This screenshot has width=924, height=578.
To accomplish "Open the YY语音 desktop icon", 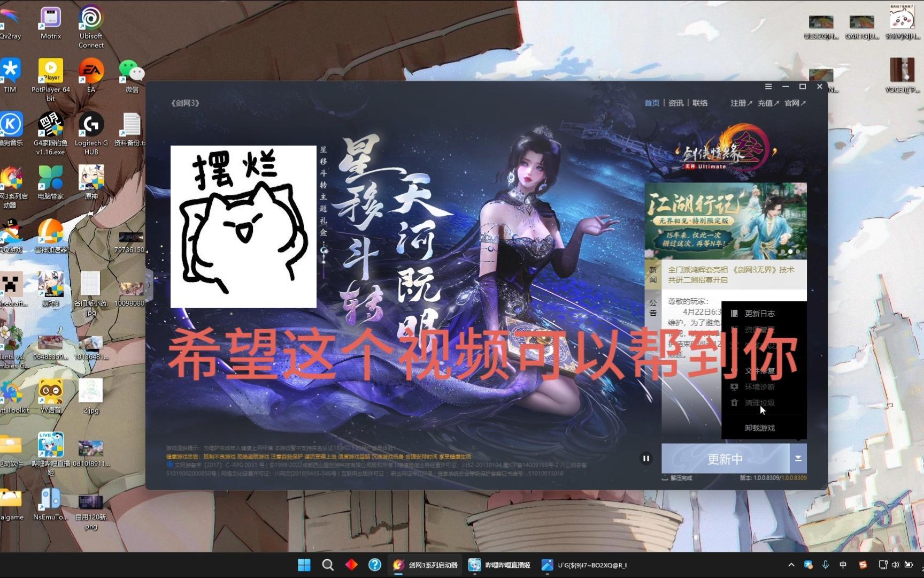I will pos(51,397).
